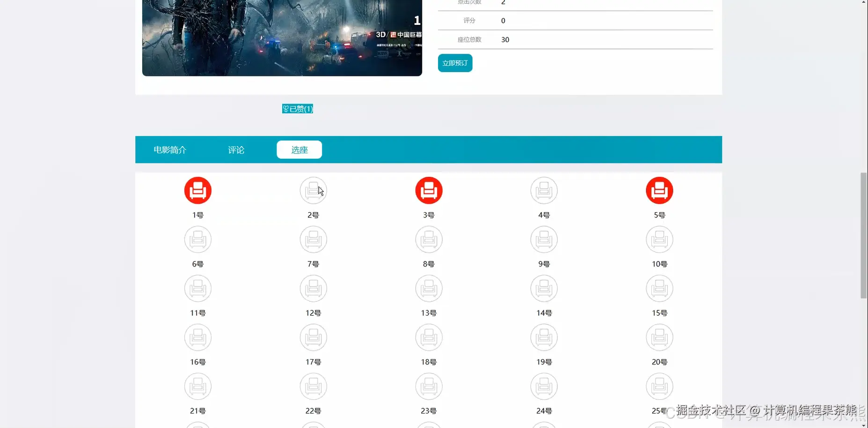Select the red seat icon 1号

coord(198,191)
